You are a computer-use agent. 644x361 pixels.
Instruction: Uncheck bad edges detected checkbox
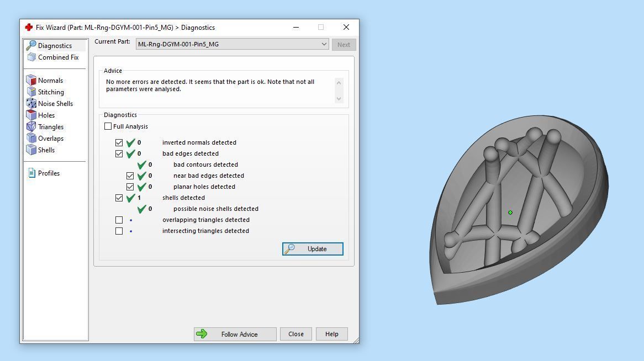click(119, 153)
